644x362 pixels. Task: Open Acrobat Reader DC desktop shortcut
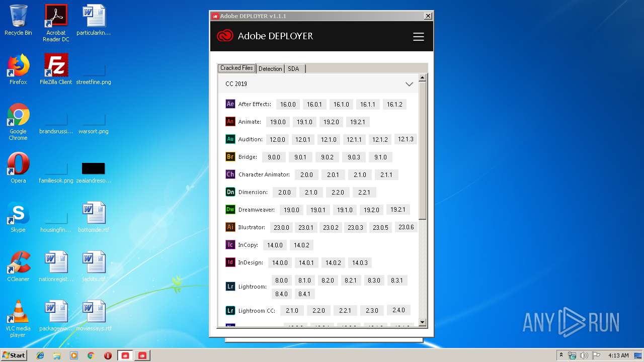point(56,23)
